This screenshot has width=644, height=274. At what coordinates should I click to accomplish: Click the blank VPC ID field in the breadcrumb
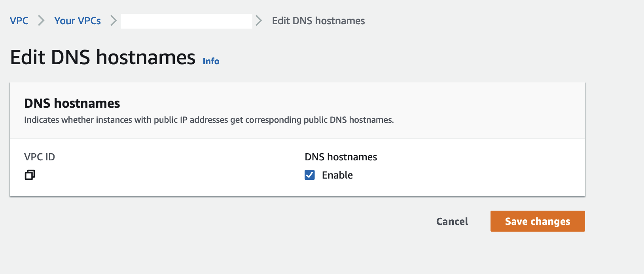coord(186,21)
